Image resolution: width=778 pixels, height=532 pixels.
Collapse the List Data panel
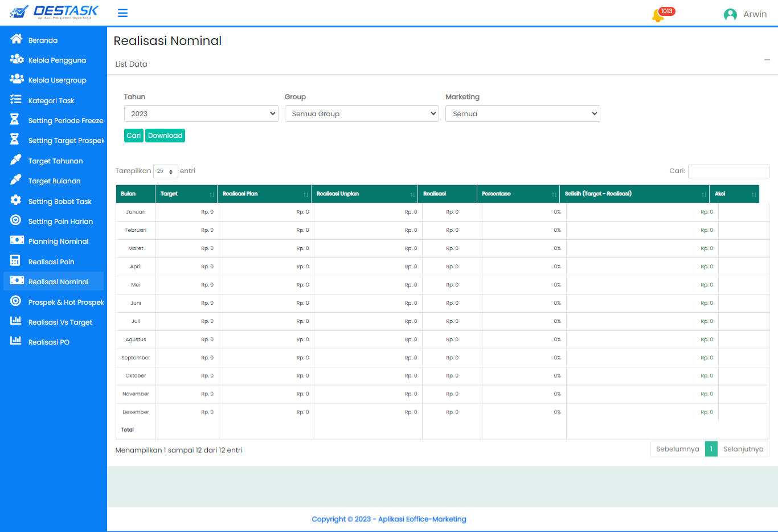[x=767, y=60]
